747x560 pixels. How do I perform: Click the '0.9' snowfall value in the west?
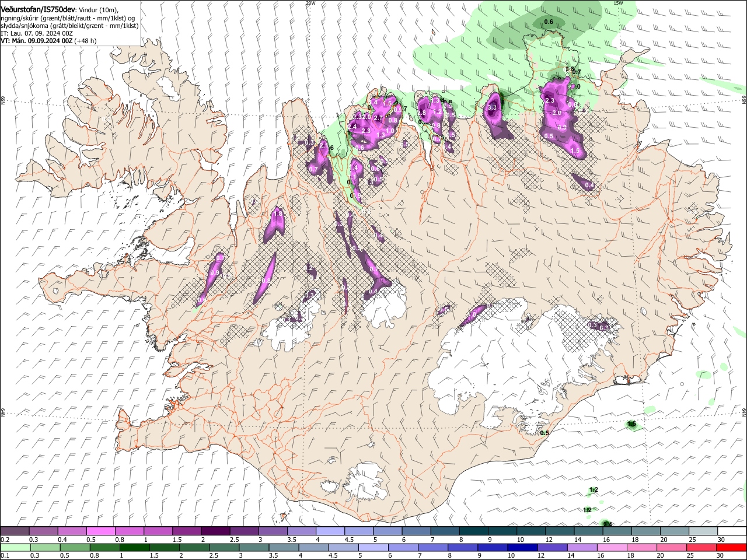[214, 272]
